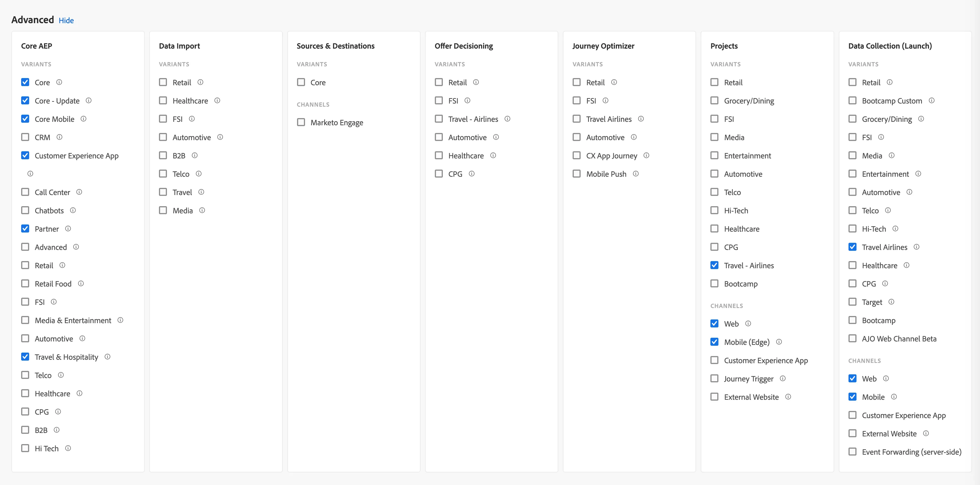980x485 pixels.
Task: Hide the Advanced section
Action: tap(66, 21)
